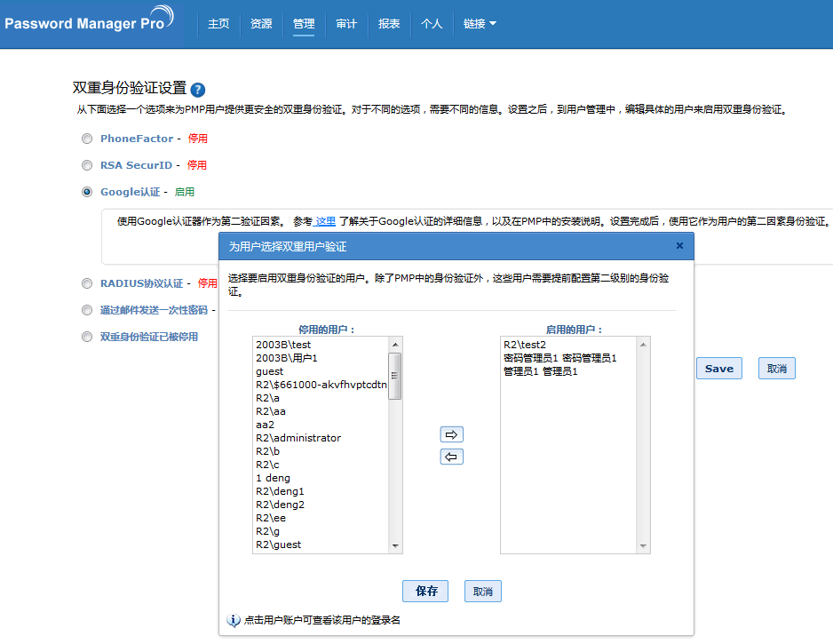This screenshot has height=644, width=833.
Task: Open the 管理 tab
Action: (x=304, y=23)
